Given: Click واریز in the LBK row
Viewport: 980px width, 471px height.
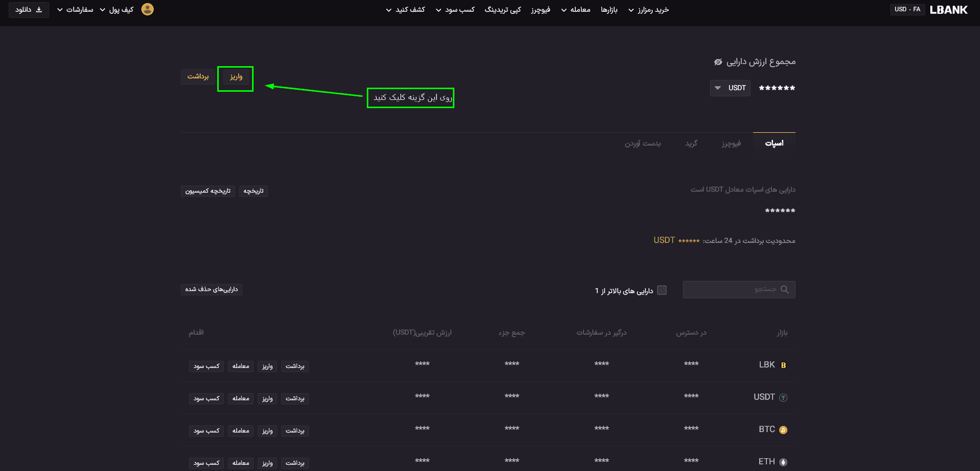Looking at the screenshot, I should (x=267, y=366).
